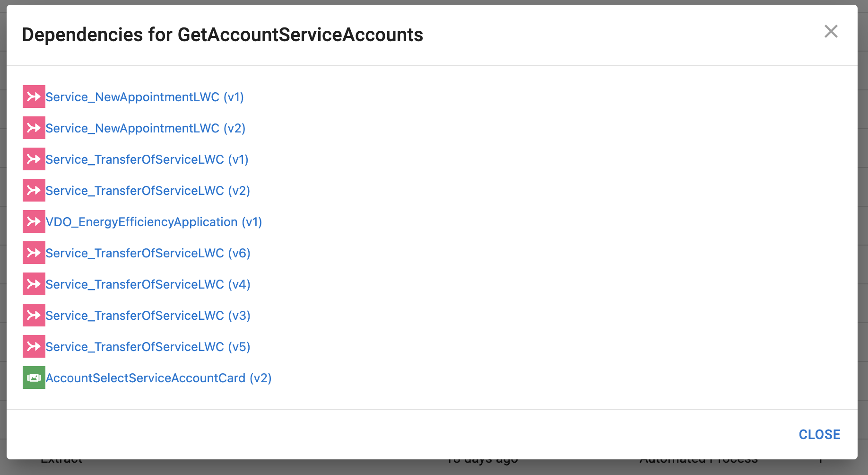Open Service_TransferOfServiceLWC (v1) link
The width and height of the screenshot is (868, 475).
(147, 159)
